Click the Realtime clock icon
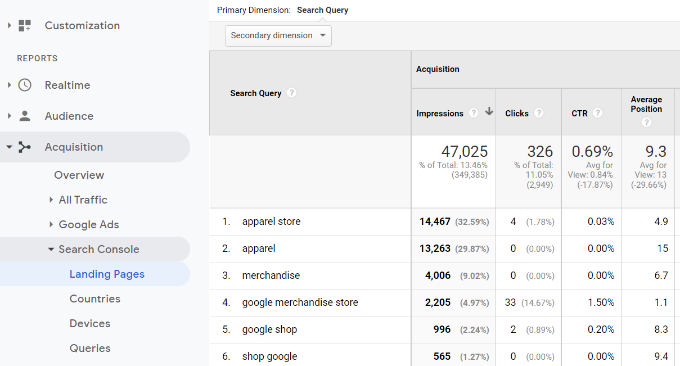 [25, 85]
